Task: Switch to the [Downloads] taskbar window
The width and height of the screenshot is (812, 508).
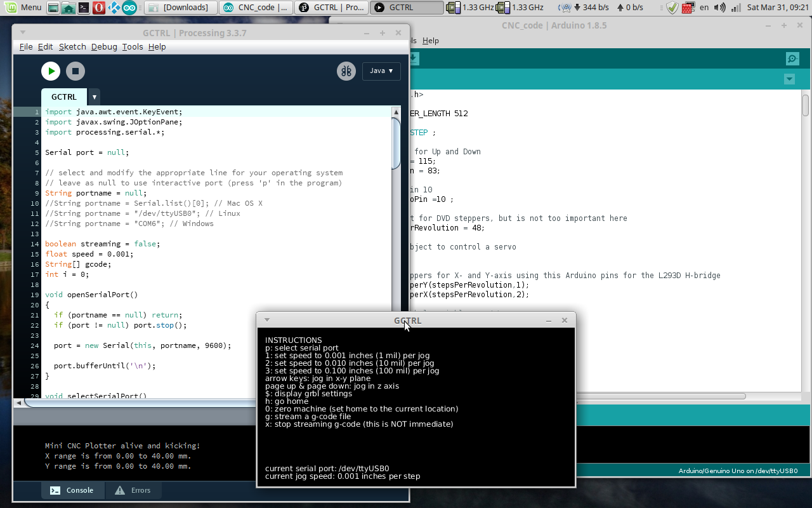Action: pyautogui.click(x=180, y=8)
